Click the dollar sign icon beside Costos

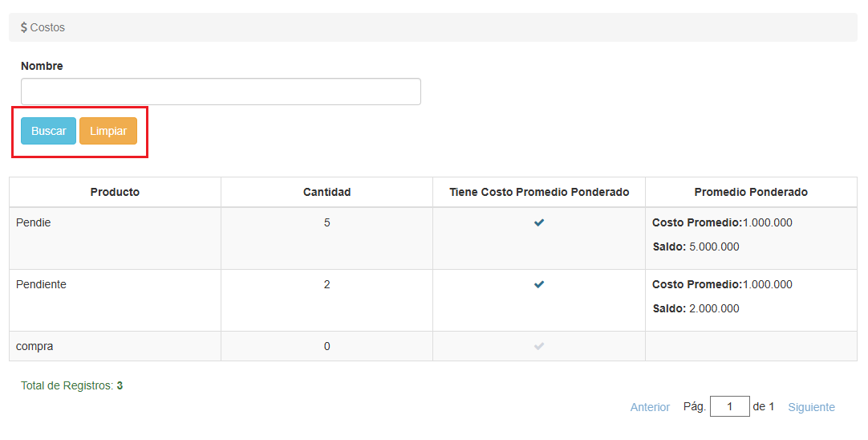pyautogui.click(x=24, y=27)
